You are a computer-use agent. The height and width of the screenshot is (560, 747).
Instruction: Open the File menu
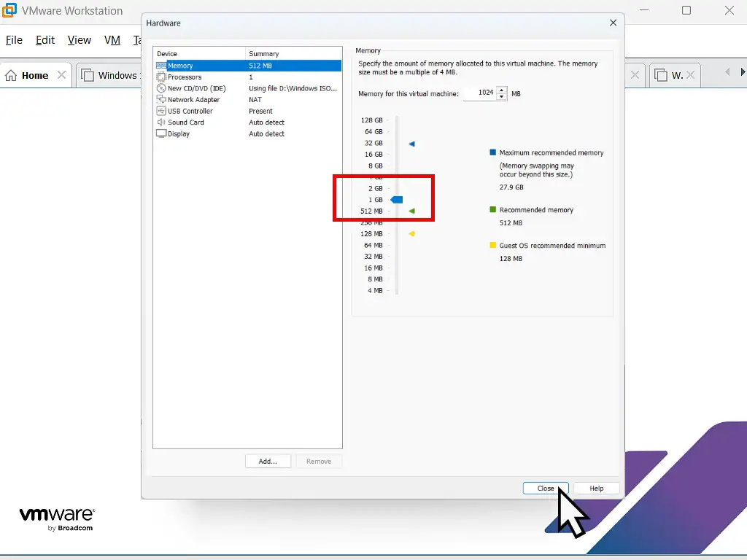pyautogui.click(x=13, y=40)
